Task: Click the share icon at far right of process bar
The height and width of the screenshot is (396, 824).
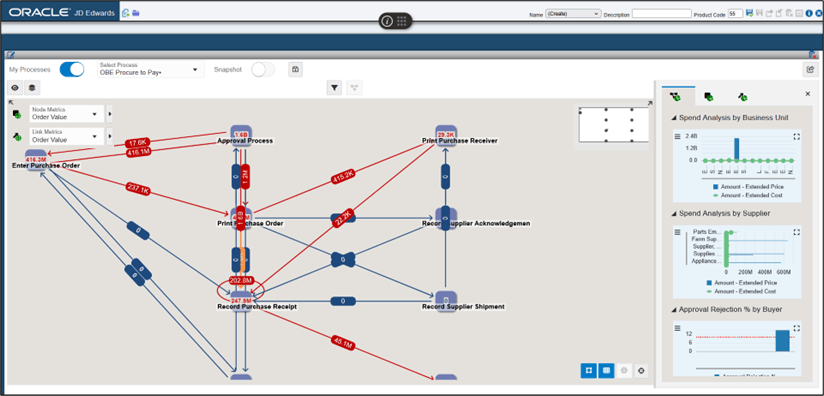Action: [x=810, y=69]
